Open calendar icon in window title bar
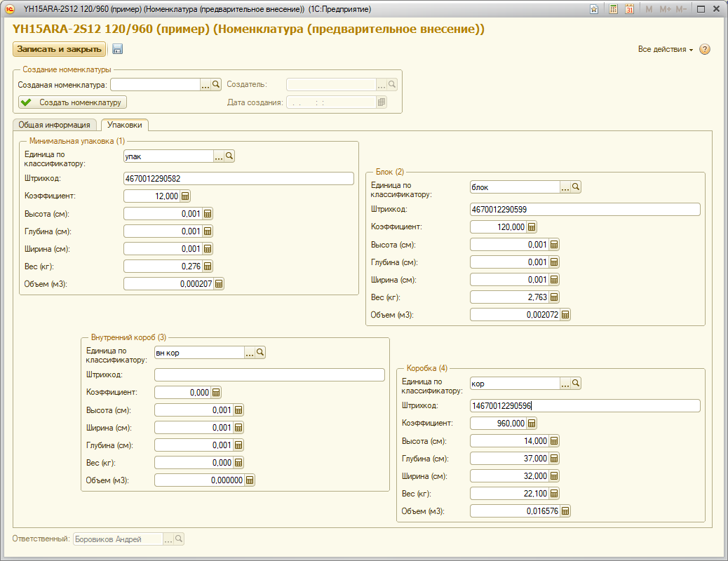 coord(629,9)
